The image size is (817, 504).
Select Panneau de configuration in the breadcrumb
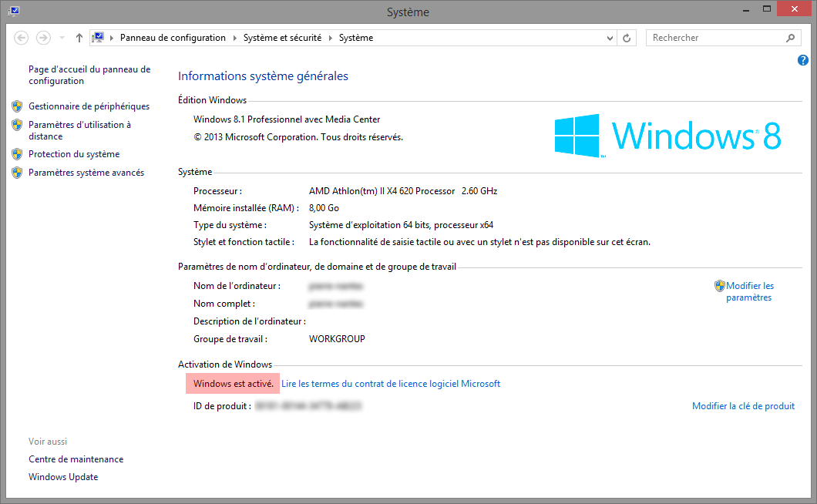[173, 38]
